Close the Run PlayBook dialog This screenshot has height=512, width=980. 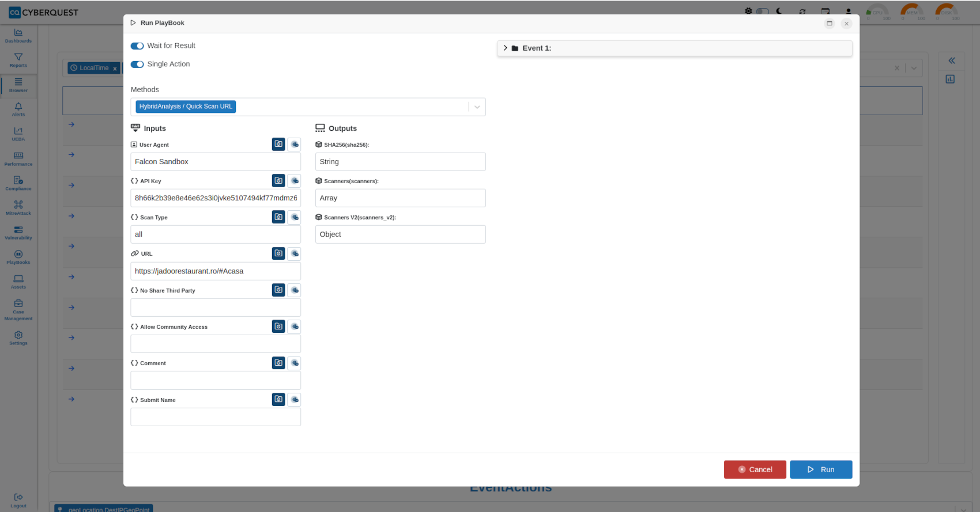[846, 24]
